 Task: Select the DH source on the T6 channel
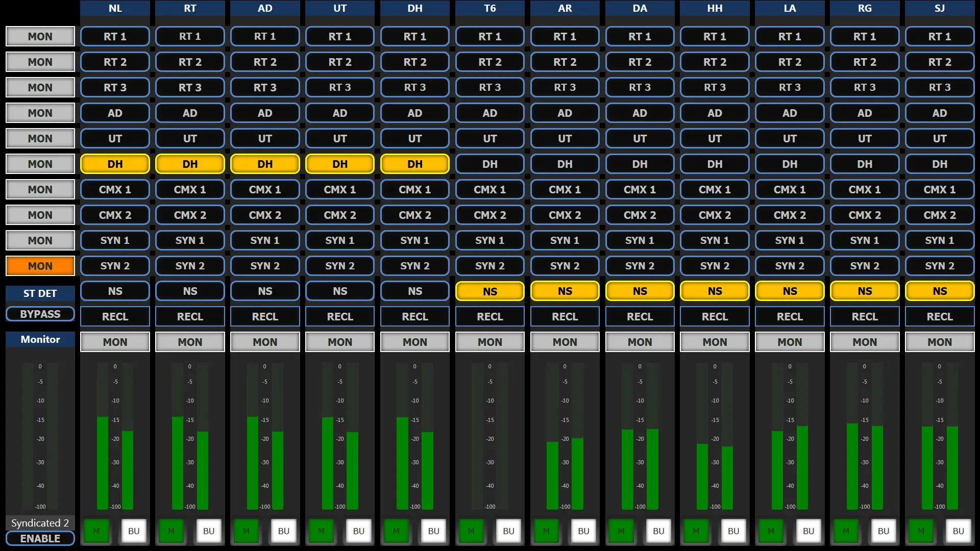pos(490,164)
